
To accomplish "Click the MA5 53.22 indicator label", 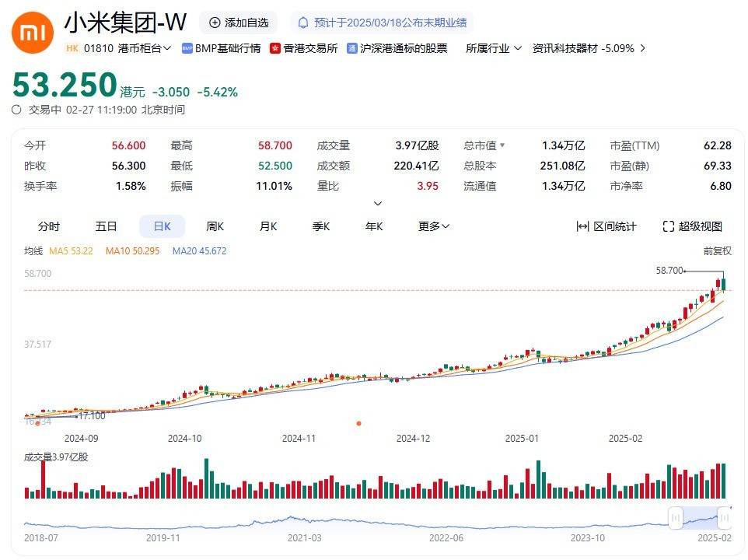I will coord(71,251).
